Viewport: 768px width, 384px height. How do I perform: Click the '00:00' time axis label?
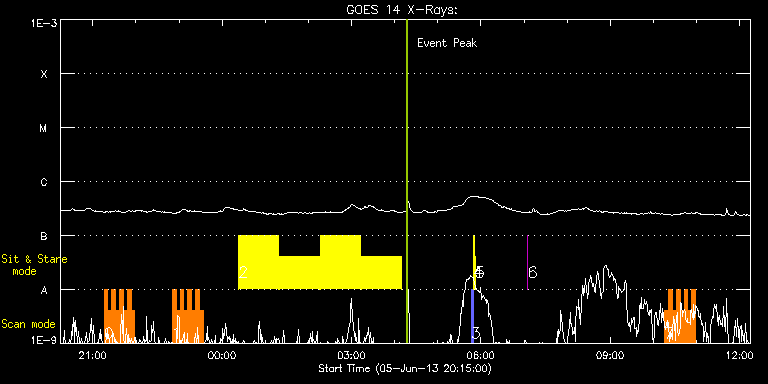(222, 354)
